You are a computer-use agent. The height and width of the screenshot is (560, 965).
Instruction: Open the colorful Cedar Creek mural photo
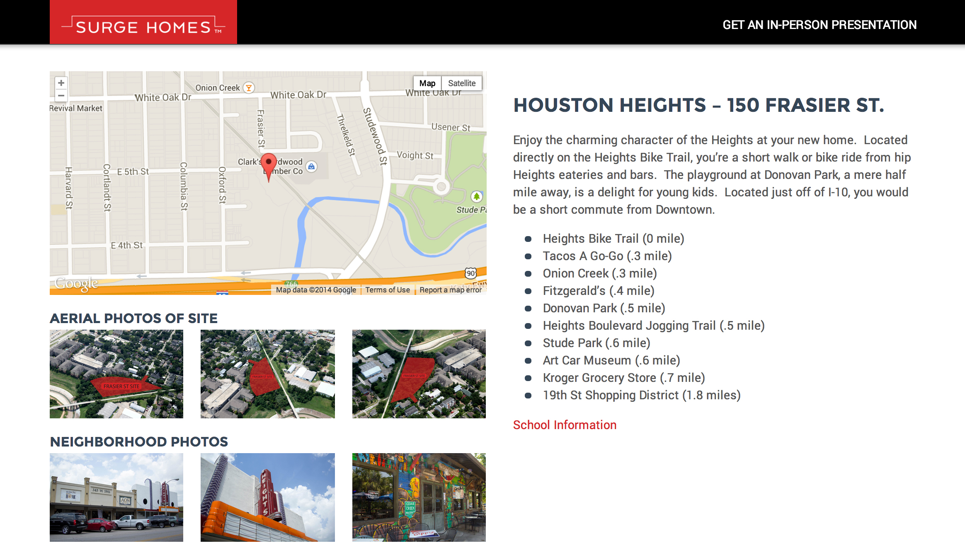pos(419,497)
